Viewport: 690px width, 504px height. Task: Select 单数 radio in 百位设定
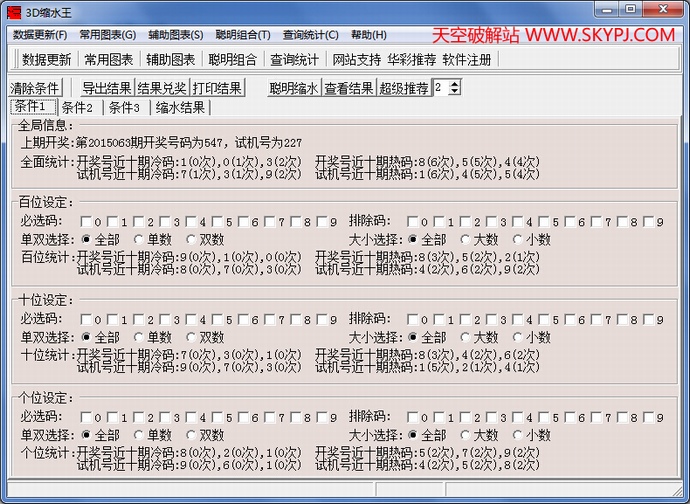click(139, 240)
